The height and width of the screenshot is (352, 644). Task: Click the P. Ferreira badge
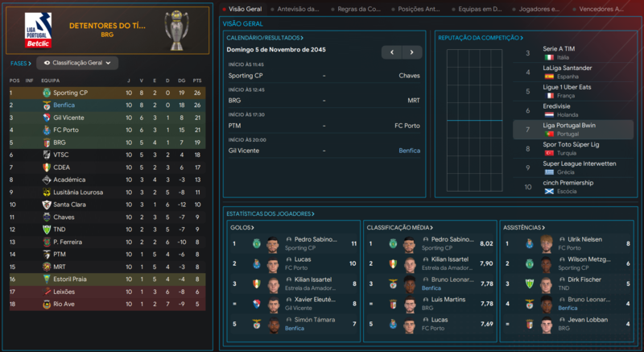point(47,242)
